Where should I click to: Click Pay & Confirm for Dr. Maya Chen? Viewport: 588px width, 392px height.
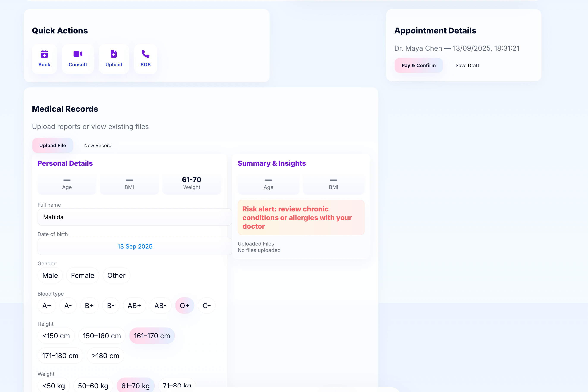click(418, 65)
